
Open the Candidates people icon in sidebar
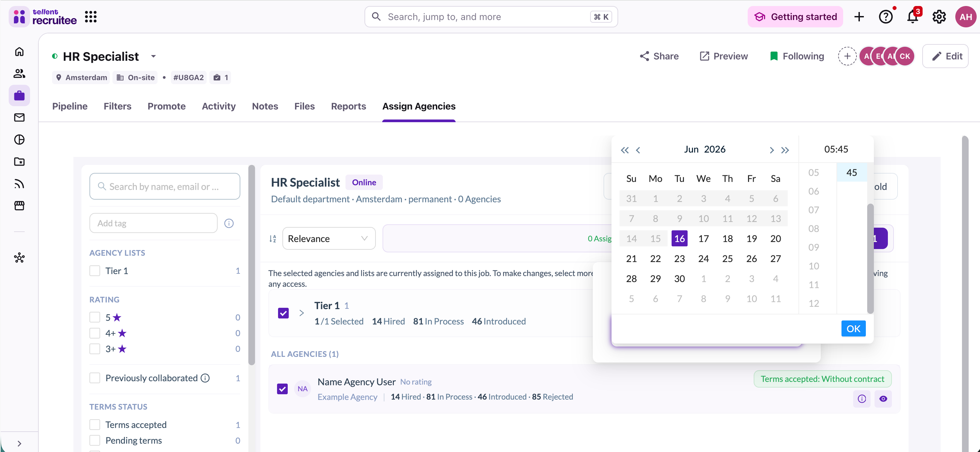(19, 73)
